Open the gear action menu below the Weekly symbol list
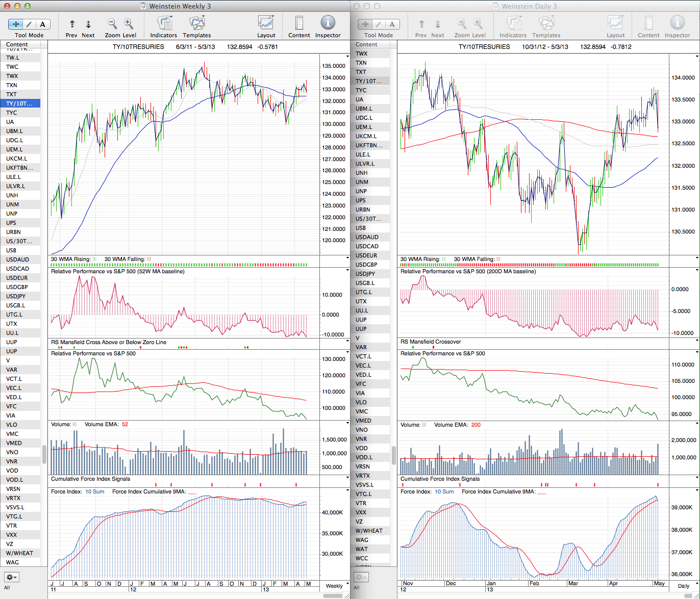Image resolution: width=700 pixels, height=599 pixels. tap(11, 577)
